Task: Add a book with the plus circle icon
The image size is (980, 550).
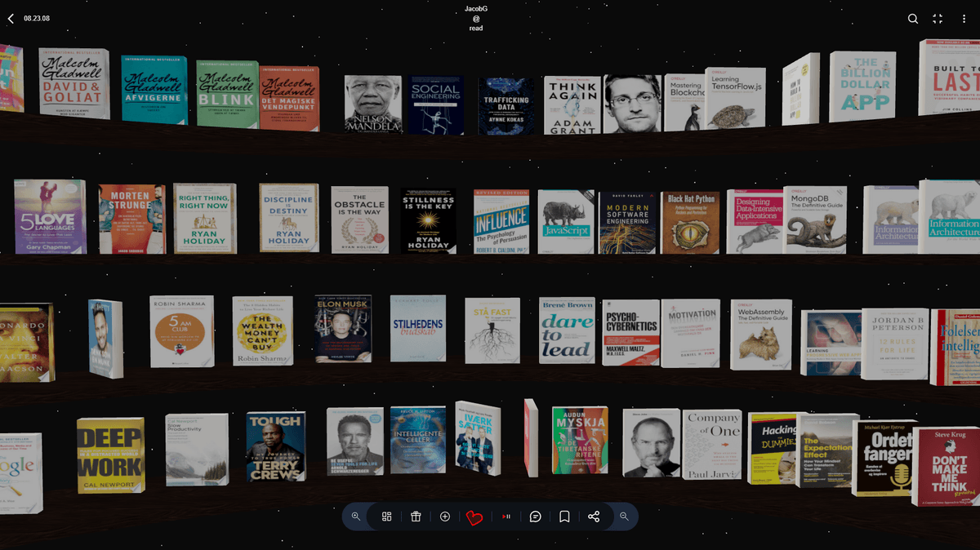Action: (x=445, y=517)
